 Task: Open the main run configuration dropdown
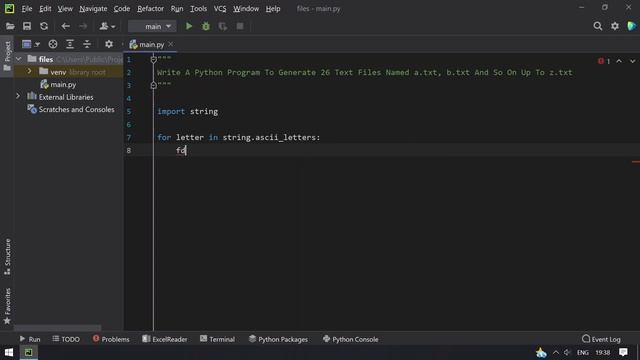coord(152,27)
